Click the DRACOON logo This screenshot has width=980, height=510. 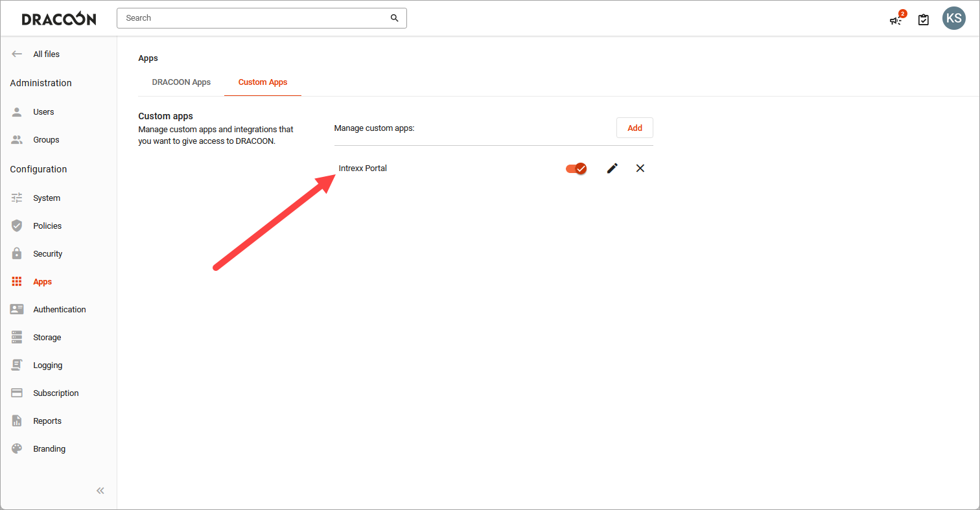pos(59,19)
